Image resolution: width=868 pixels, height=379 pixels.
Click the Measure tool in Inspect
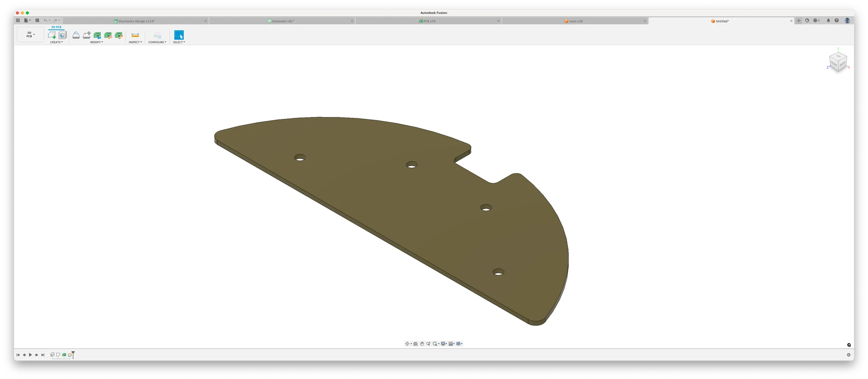(x=135, y=35)
